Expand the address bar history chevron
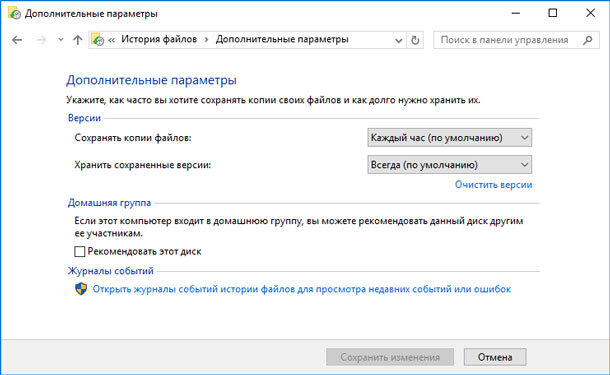The width and height of the screenshot is (610, 375). pos(398,40)
